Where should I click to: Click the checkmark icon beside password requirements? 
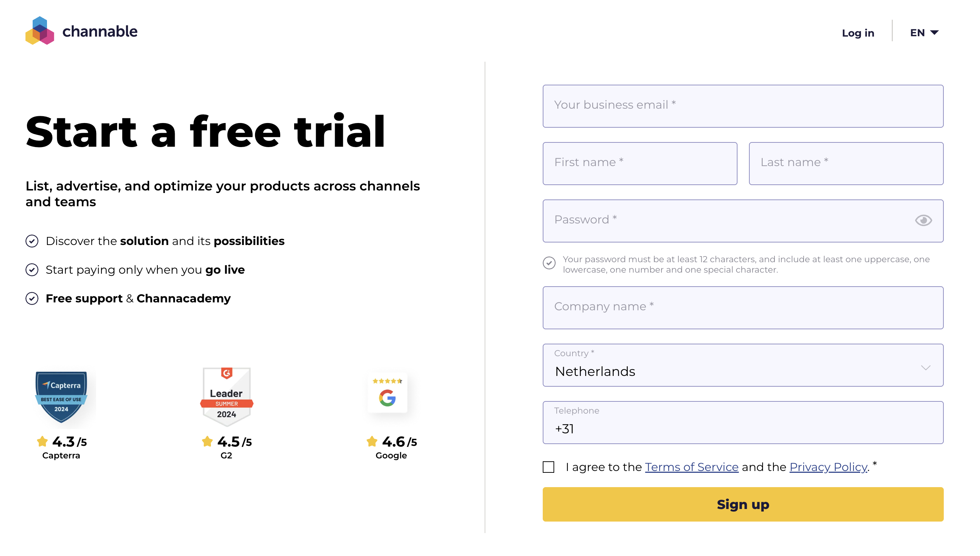[549, 263]
